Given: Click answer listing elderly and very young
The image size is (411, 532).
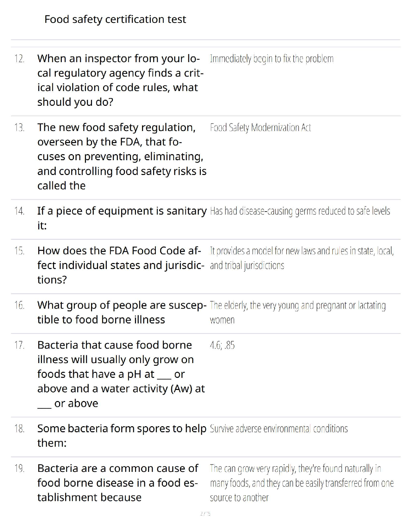Looking at the screenshot, I should click(298, 312).
